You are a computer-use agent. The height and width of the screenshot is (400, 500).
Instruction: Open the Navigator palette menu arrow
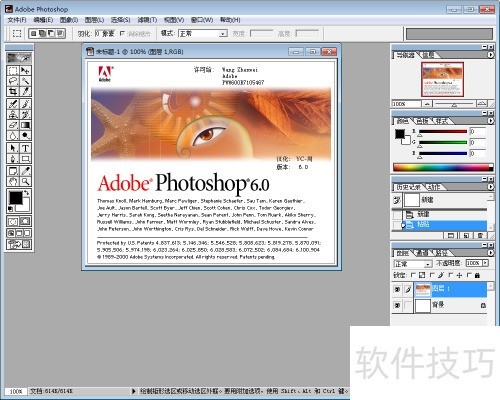pos(490,55)
